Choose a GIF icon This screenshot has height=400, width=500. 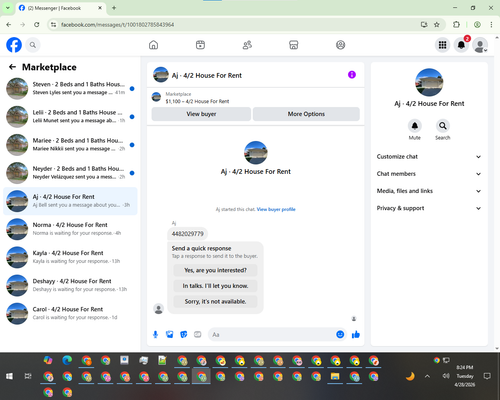point(198,334)
